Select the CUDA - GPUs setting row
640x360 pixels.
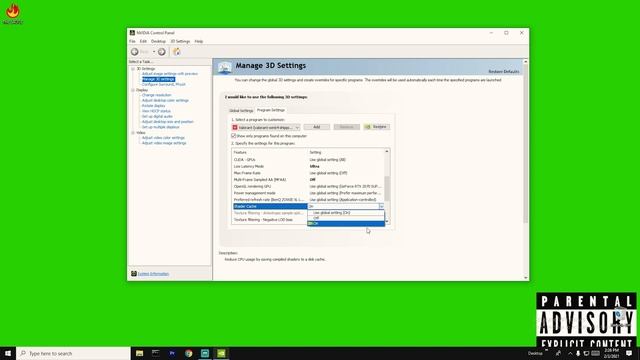point(308,160)
